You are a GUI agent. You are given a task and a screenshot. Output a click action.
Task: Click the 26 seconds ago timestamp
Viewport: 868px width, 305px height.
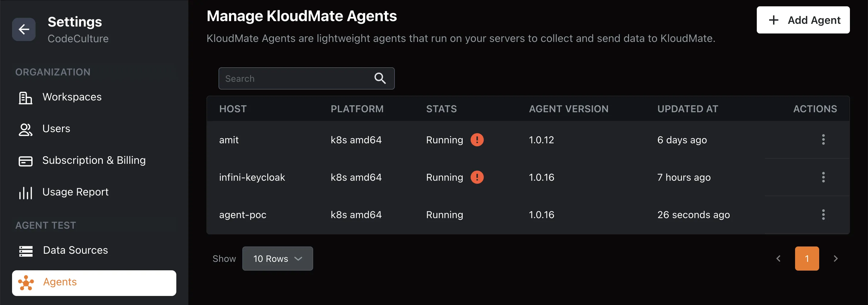pyautogui.click(x=693, y=215)
